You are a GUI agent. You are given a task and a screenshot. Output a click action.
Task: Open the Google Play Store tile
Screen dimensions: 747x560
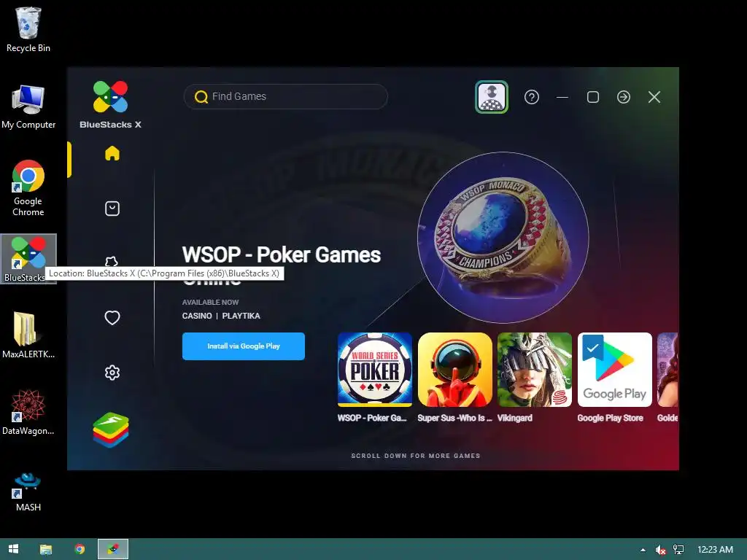coord(614,370)
